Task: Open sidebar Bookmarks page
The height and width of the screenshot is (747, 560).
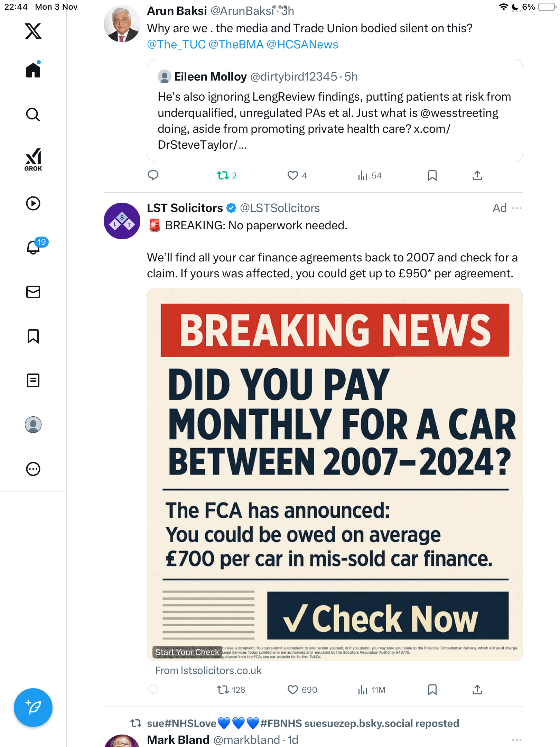Action: tap(33, 336)
